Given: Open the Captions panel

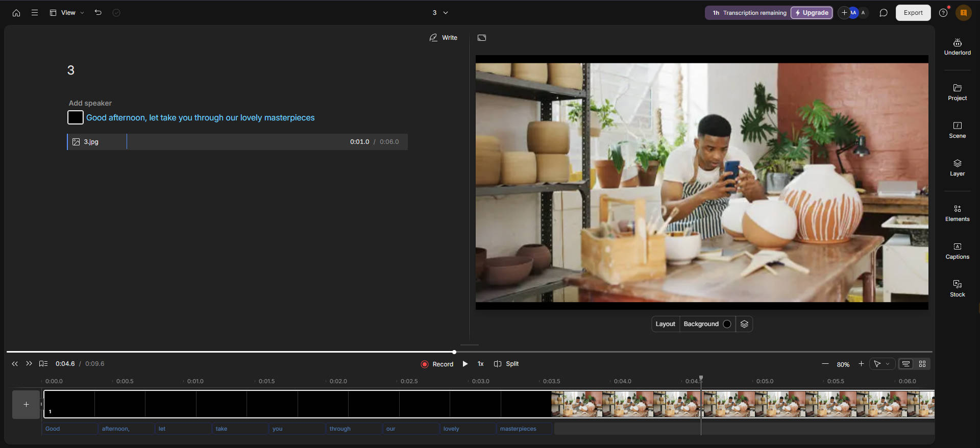Looking at the screenshot, I should coord(957,251).
